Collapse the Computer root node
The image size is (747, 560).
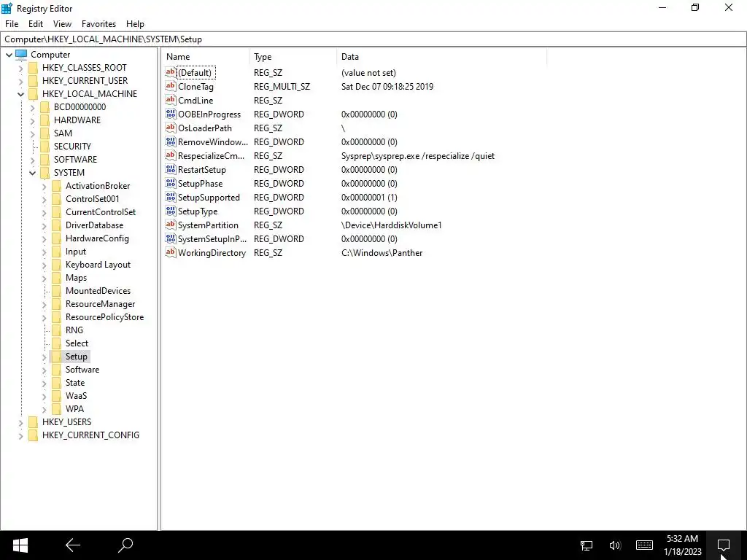pos(9,55)
